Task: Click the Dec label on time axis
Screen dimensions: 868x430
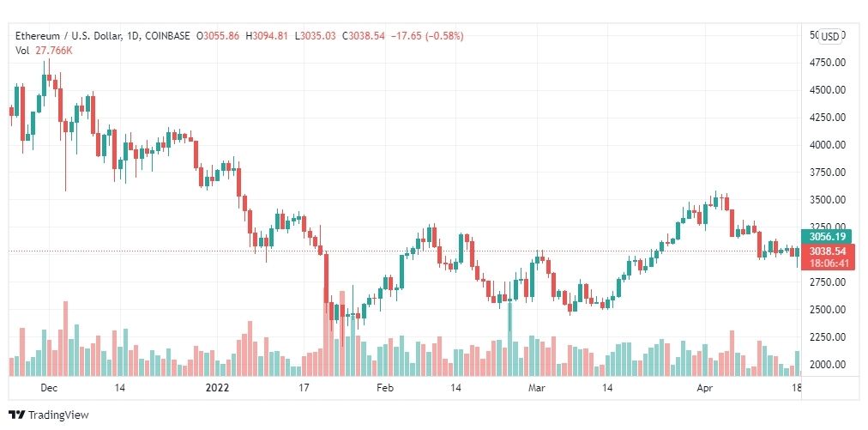Action: [x=49, y=388]
